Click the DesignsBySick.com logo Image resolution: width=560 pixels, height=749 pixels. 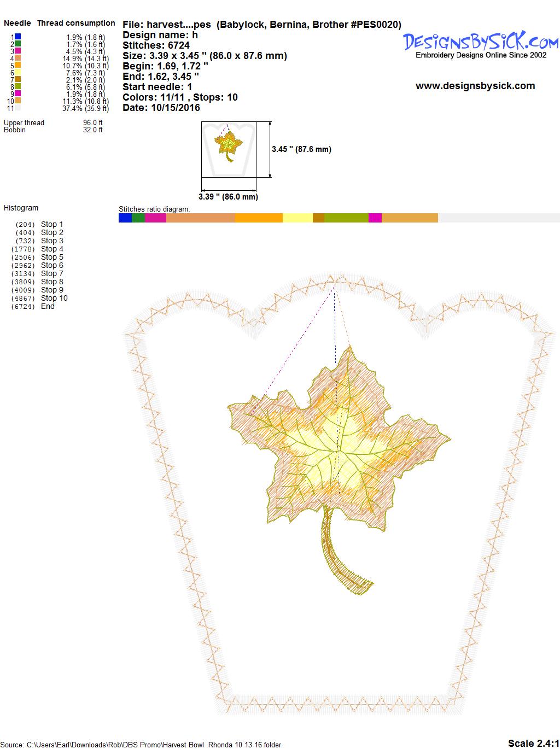pos(481,42)
